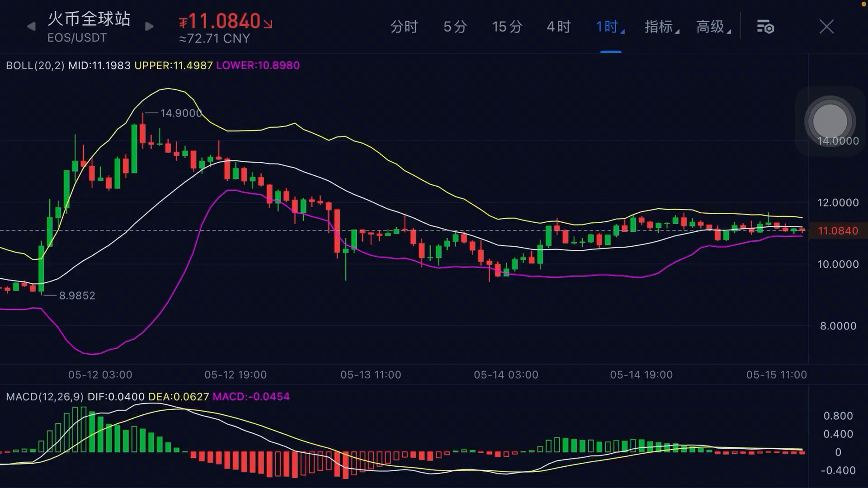Tap the EOS/USDT pair label

77,38
